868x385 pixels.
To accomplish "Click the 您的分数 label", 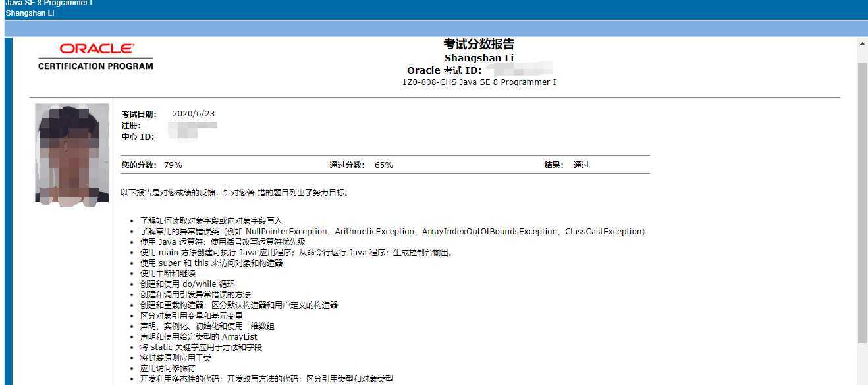I will coord(140,165).
